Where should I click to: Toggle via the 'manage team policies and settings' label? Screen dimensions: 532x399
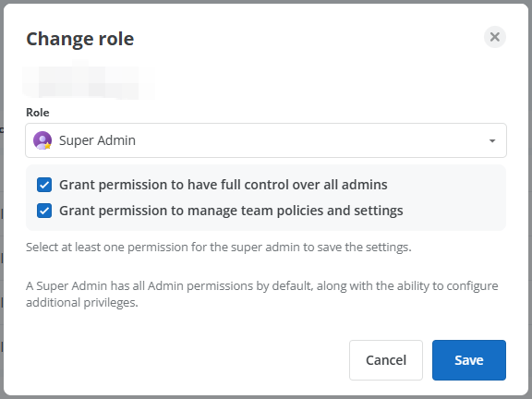[x=231, y=211]
